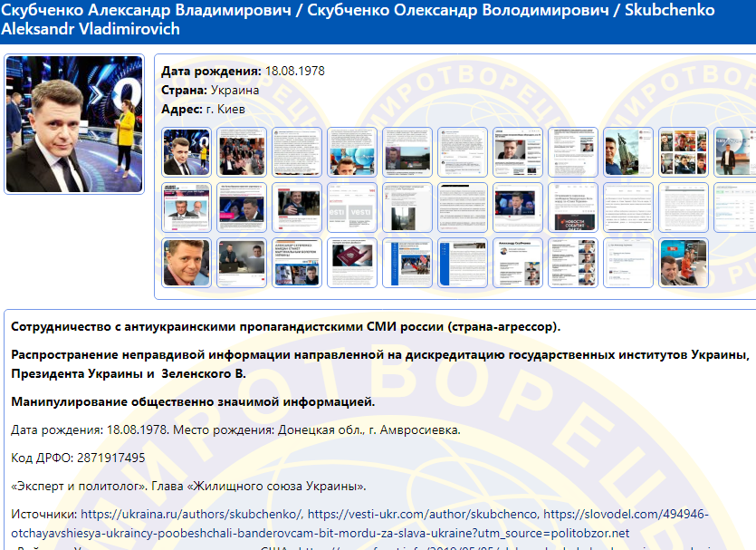Open the slovodel.com source article link

[x=359, y=524]
